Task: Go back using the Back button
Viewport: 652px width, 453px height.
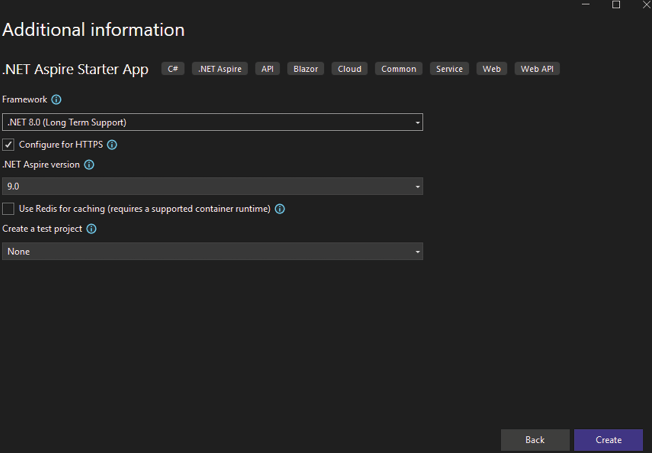Action: [535, 440]
